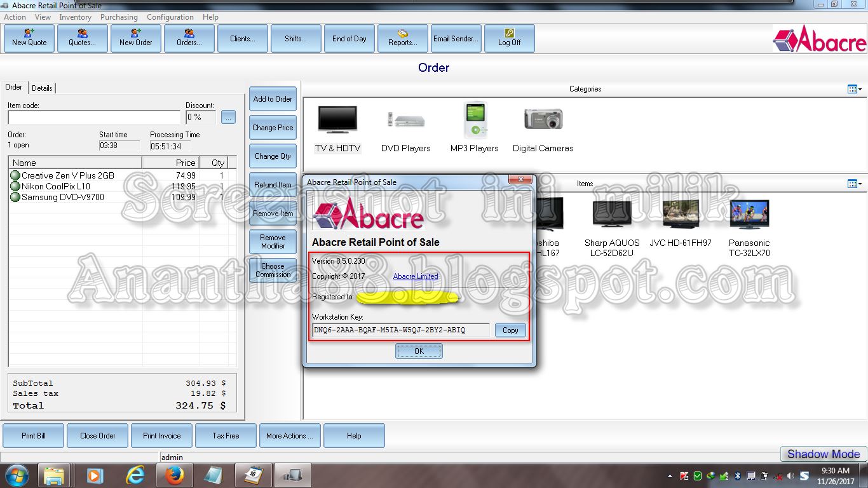Image resolution: width=868 pixels, height=488 pixels.
Task: Open the Shifts toolbar button
Action: [x=296, y=38]
